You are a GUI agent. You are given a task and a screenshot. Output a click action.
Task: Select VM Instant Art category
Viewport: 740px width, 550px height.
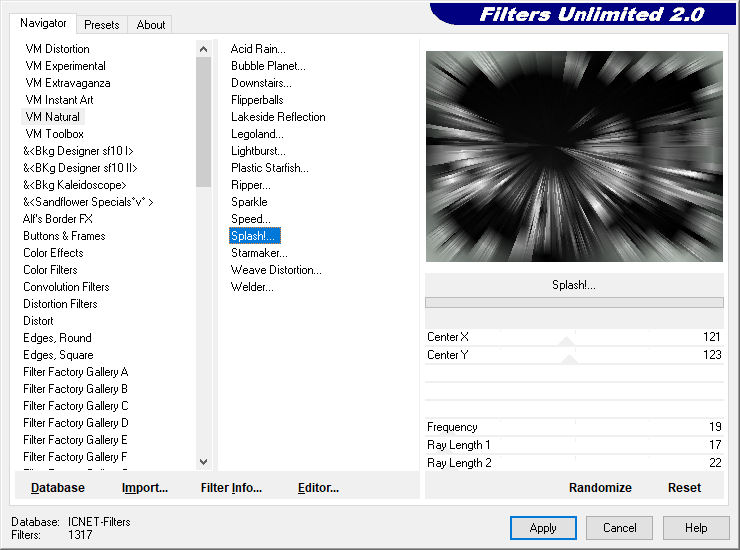(59, 100)
